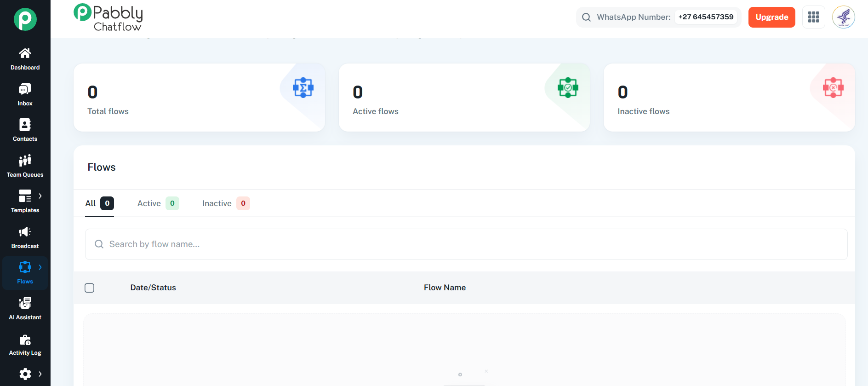Viewport: 868px width, 386px height.
Task: Open the user profile avatar
Action: (844, 17)
